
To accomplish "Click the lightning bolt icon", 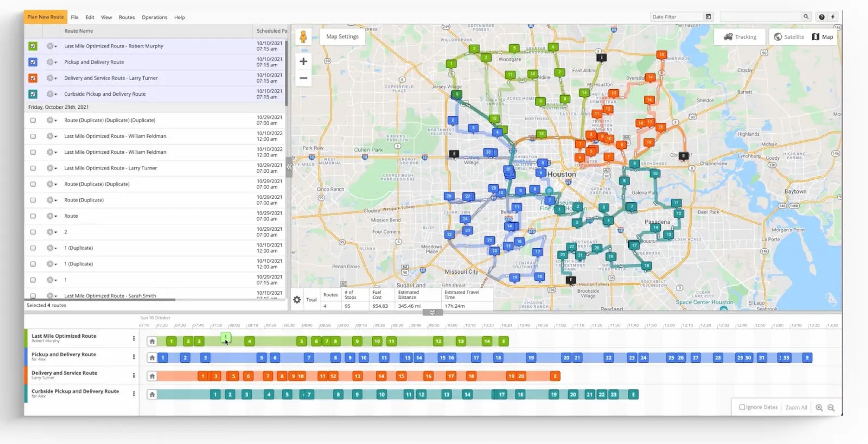I will 833,17.
